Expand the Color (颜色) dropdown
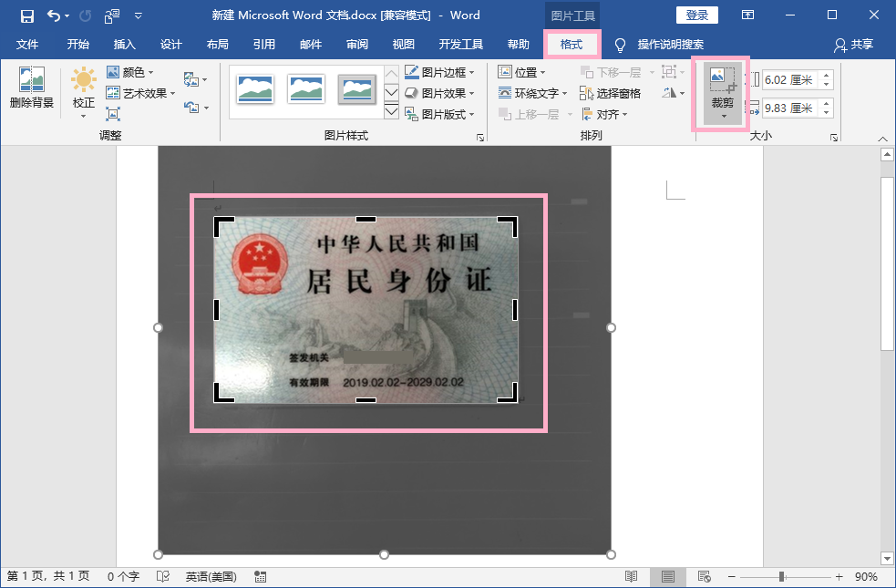This screenshot has height=588, width=896. (x=130, y=72)
